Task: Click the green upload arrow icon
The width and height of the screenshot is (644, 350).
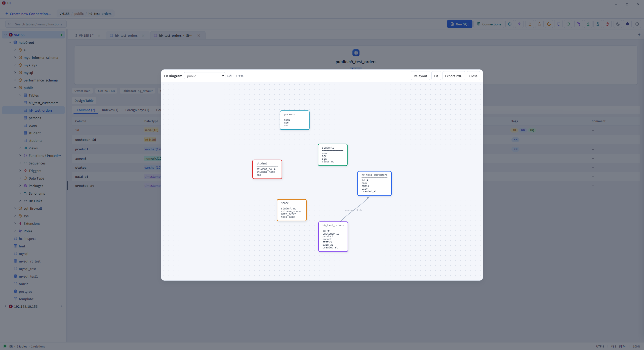Action: 588,24
